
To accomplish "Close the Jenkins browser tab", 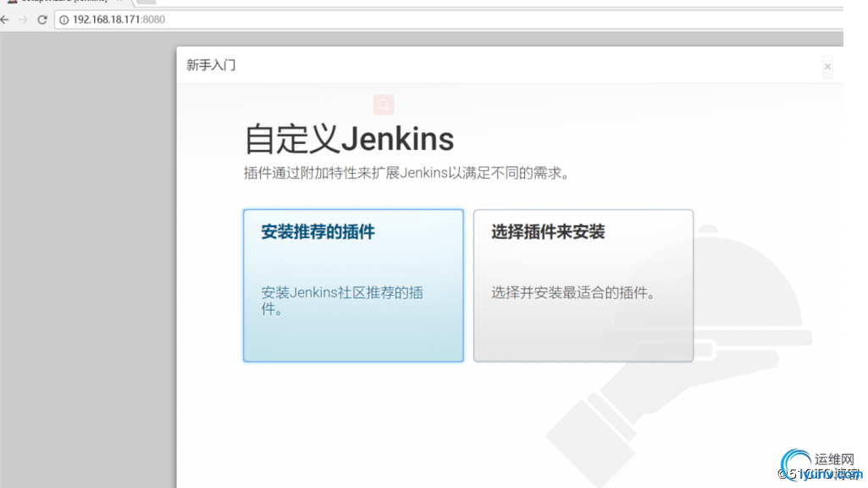I will tap(119, 1).
